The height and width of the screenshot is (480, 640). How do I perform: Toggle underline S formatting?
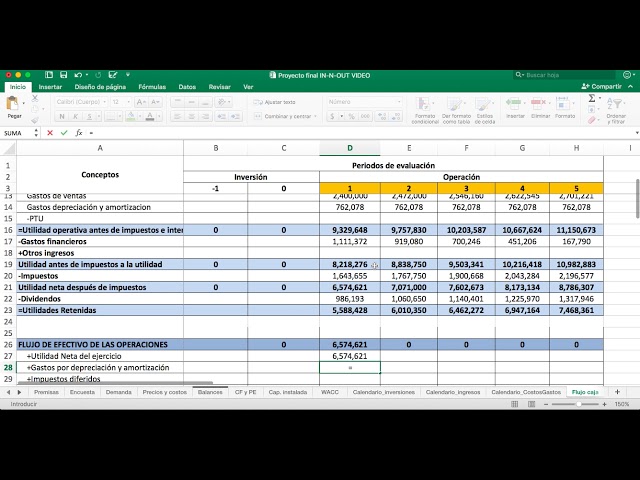point(89,116)
